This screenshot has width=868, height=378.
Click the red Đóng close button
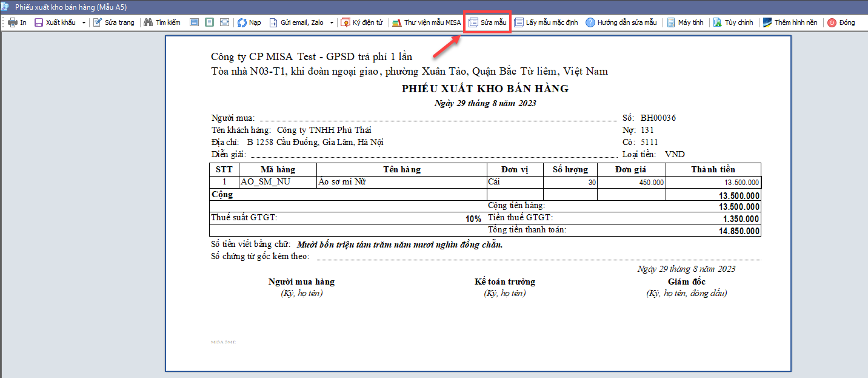(x=841, y=22)
